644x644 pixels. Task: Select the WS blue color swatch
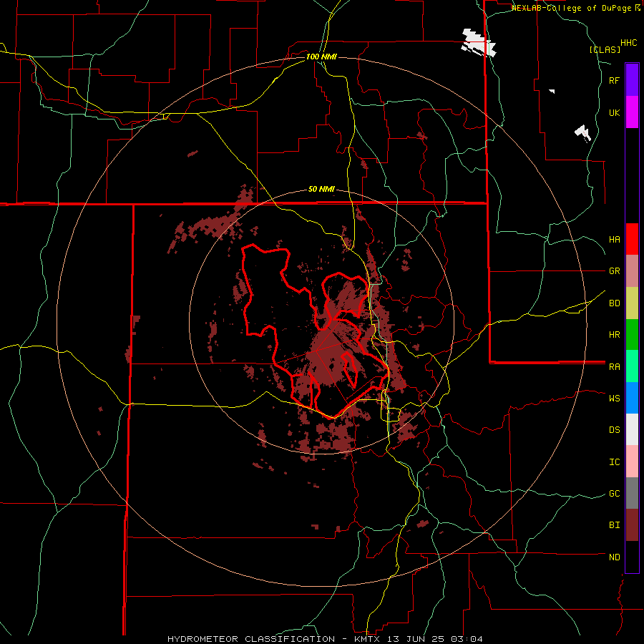pos(632,398)
